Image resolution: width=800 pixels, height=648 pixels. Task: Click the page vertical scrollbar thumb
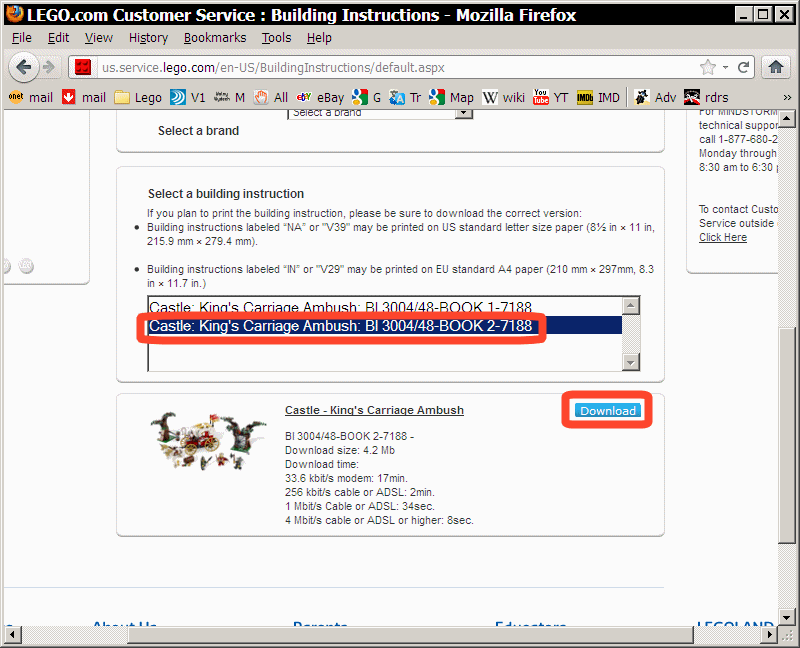(786, 435)
